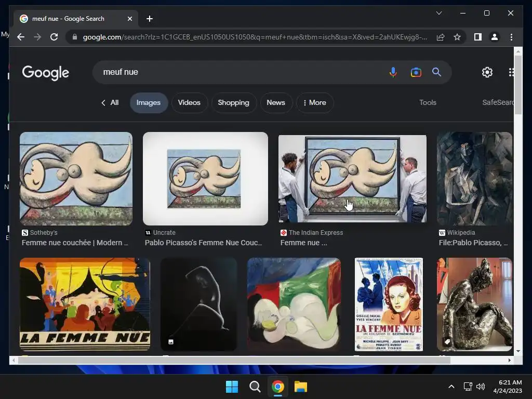Viewport: 532px width, 399px height.
Task: Open the dark silhouette photo thumbnail
Action: click(x=198, y=304)
